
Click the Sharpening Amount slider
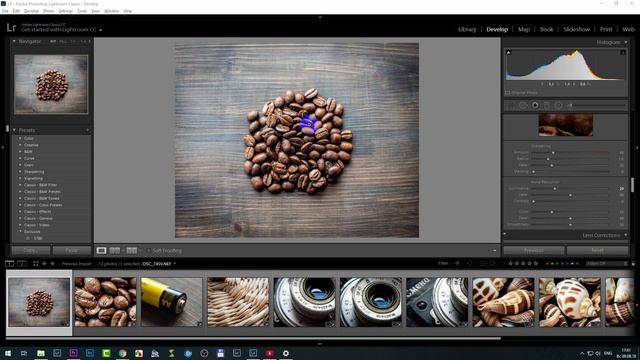(x=570, y=153)
